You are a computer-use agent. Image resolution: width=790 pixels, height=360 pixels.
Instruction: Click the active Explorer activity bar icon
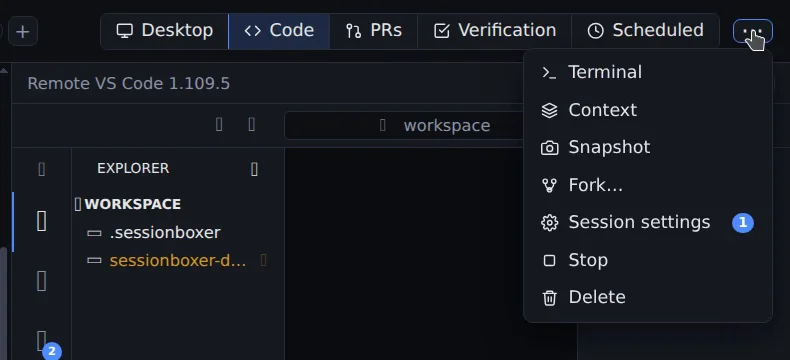[42, 222]
